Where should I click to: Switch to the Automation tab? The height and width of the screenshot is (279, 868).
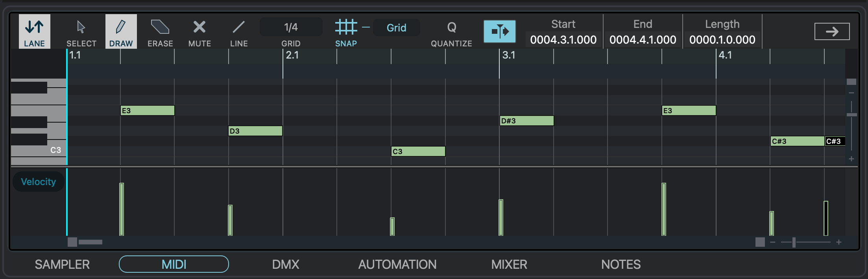pos(397,264)
